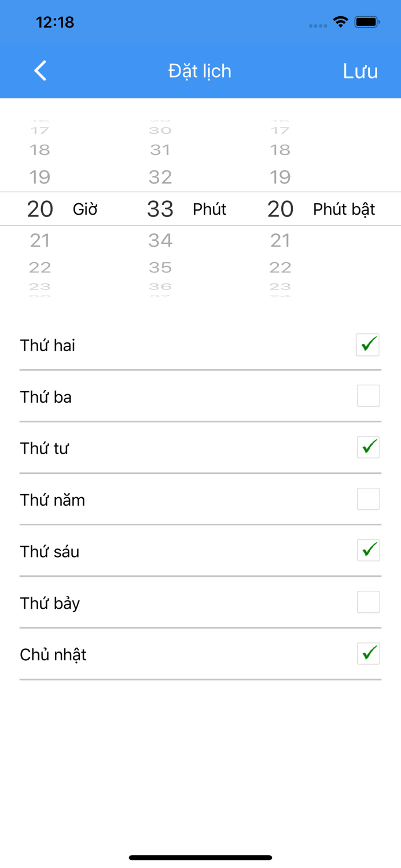
Task: Pick minute 32 in Phút picker
Action: point(160,177)
